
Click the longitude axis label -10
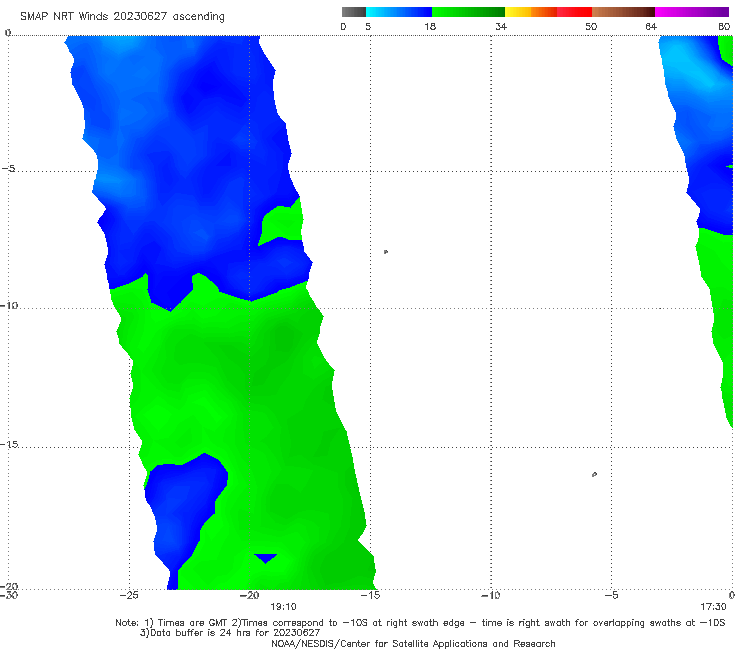490,595
